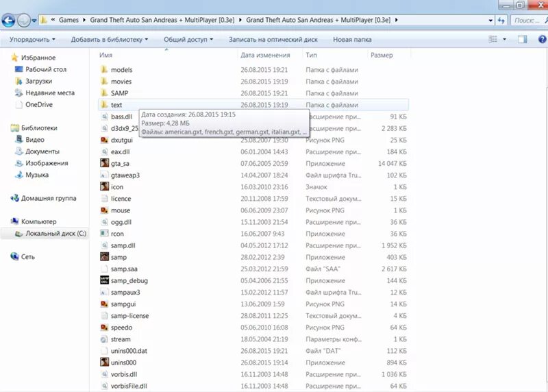Select the models folder icon
This screenshot has height=392, width=548.
[x=104, y=69]
